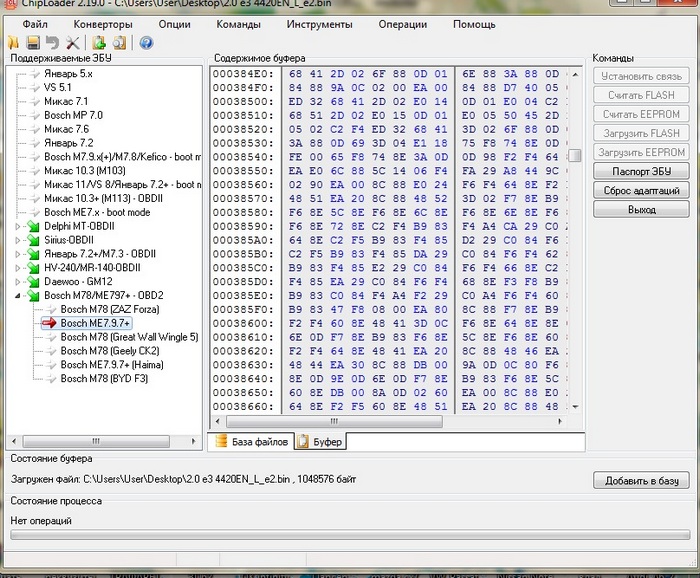Click the hex buffer vertical scrollbar thumb
Image resolution: width=700 pixels, height=578 pixels.
[x=575, y=155]
